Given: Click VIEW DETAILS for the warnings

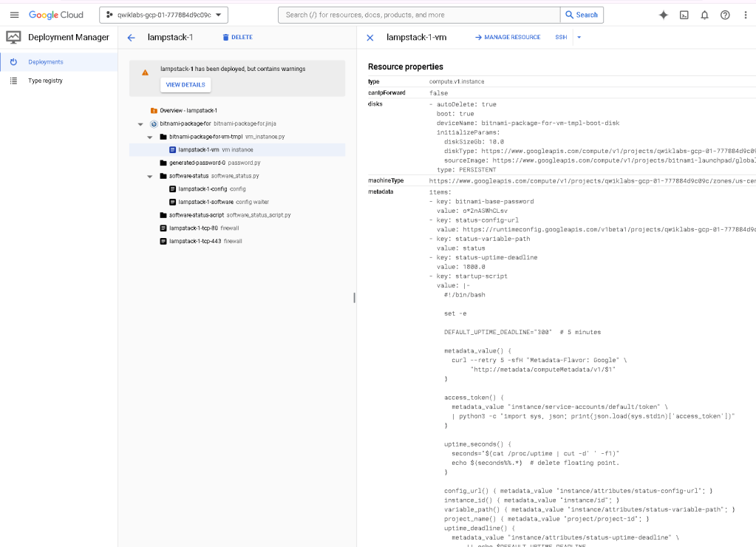Looking at the screenshot, I should tap(185, 85).
